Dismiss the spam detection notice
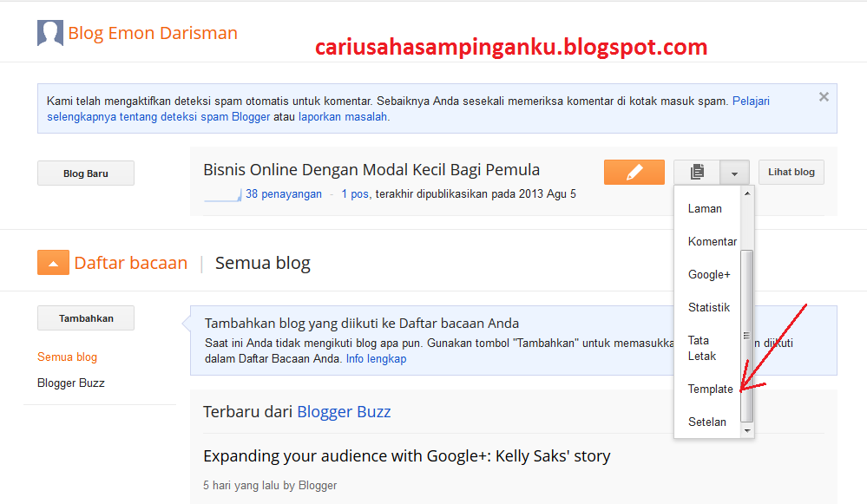This screenshot has width=867, height=504. [824, 96]
